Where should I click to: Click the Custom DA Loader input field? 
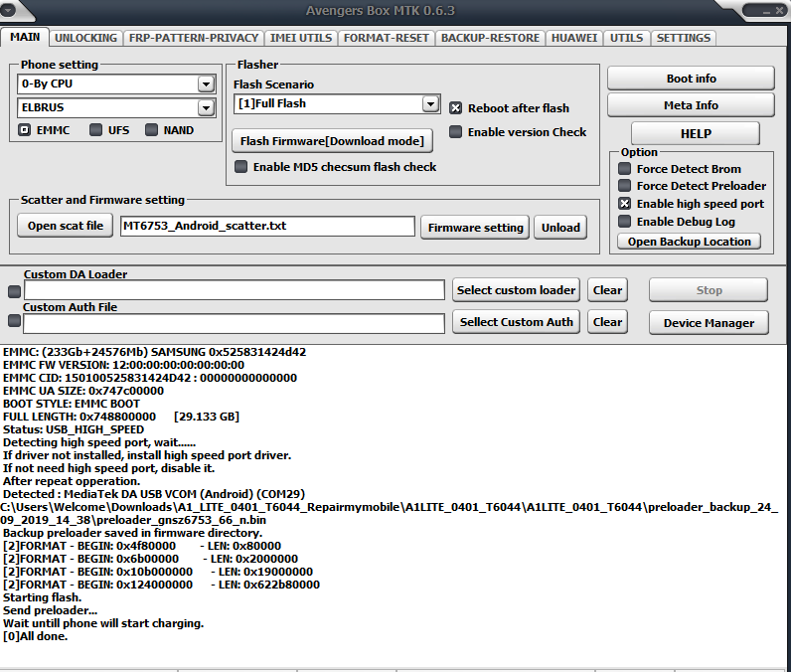[235, 290]
